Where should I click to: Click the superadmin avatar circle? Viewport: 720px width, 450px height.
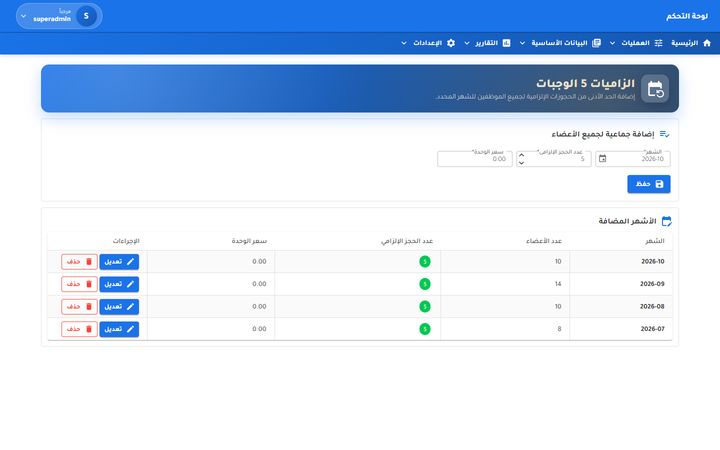click(x=86, y=16)
